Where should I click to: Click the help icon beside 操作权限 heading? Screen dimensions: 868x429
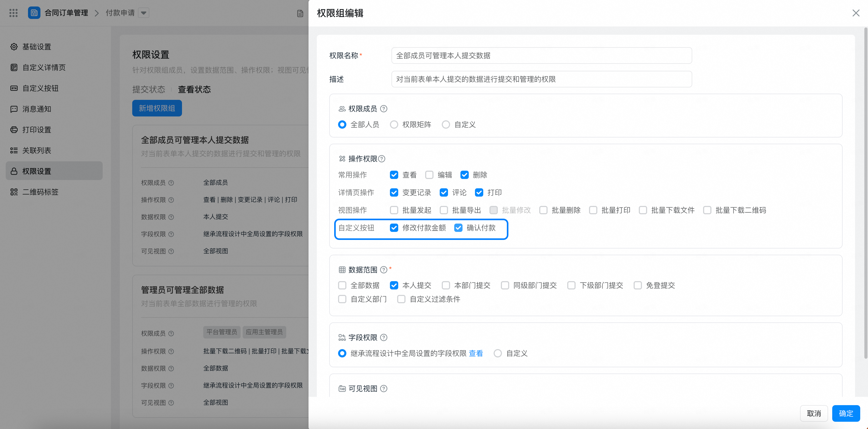[381, 159]
